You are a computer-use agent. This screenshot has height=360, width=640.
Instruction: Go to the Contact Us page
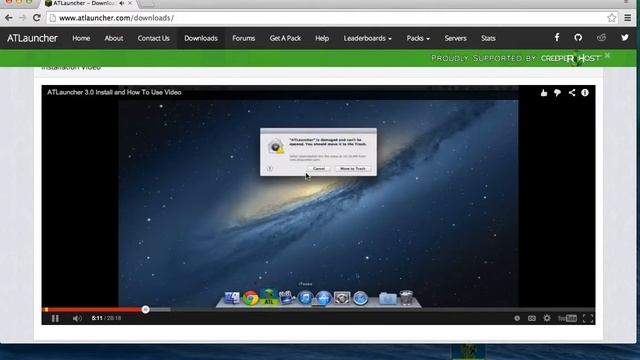tap(153, 38)
